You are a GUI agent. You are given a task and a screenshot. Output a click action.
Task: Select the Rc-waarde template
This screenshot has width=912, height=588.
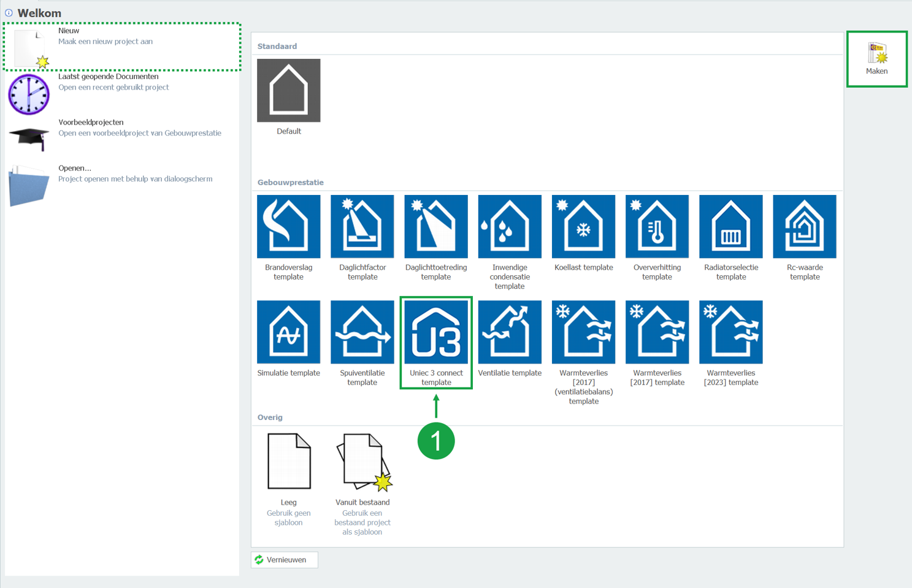click(x=804, y=227)
